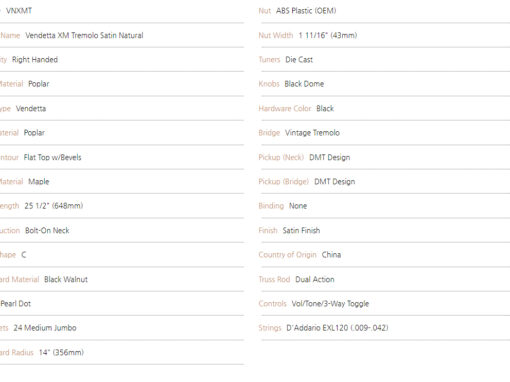Click the Hardware Color label
The width and height of the screenshot is (510, 382).
(x=285, y=108)
